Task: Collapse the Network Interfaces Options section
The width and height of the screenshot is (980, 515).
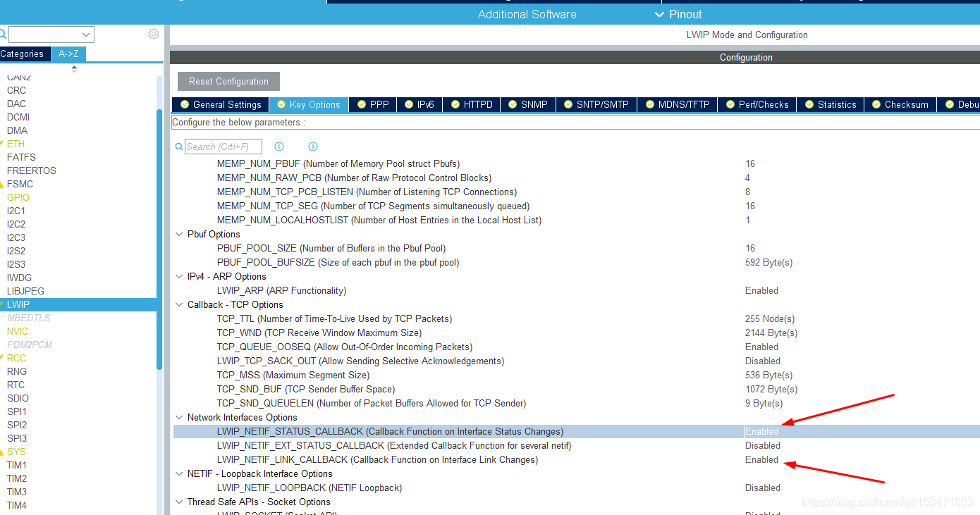Action: pyautogui.click(x=179, y=417)
